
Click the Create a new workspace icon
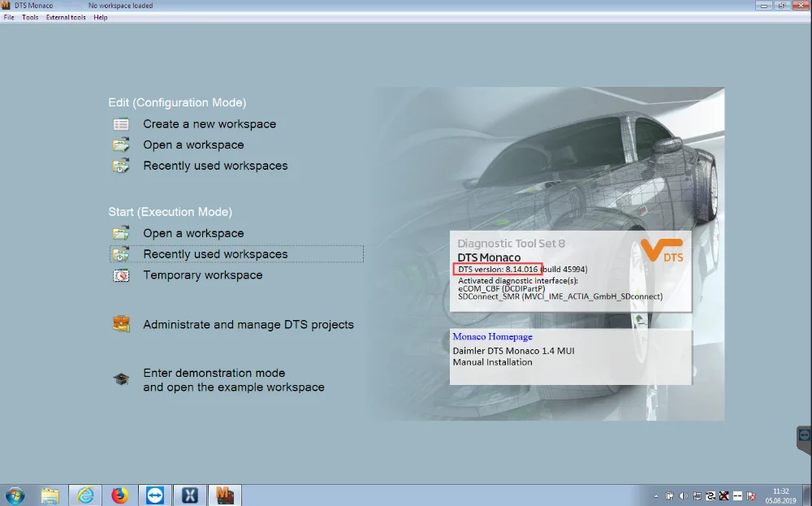(121, 124)
